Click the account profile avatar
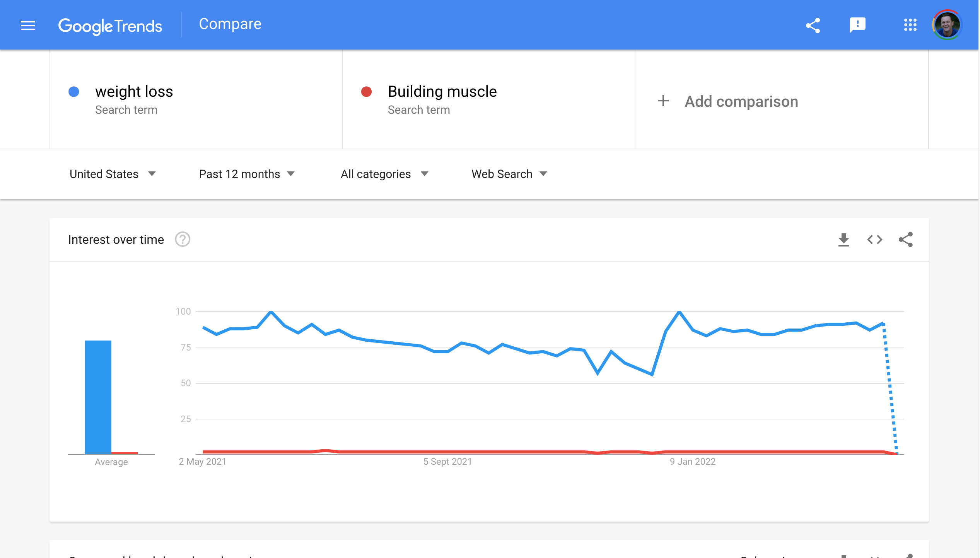The width and height of the screenshot is (980, 558). (x=947, y=26)
